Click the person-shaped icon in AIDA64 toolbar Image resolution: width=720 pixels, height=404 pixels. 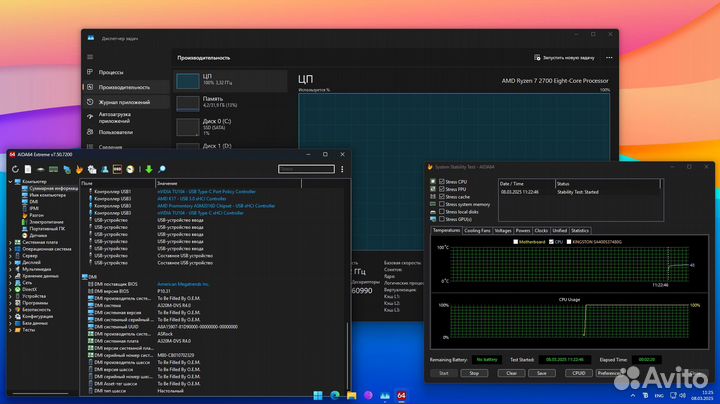pos(105,169)
